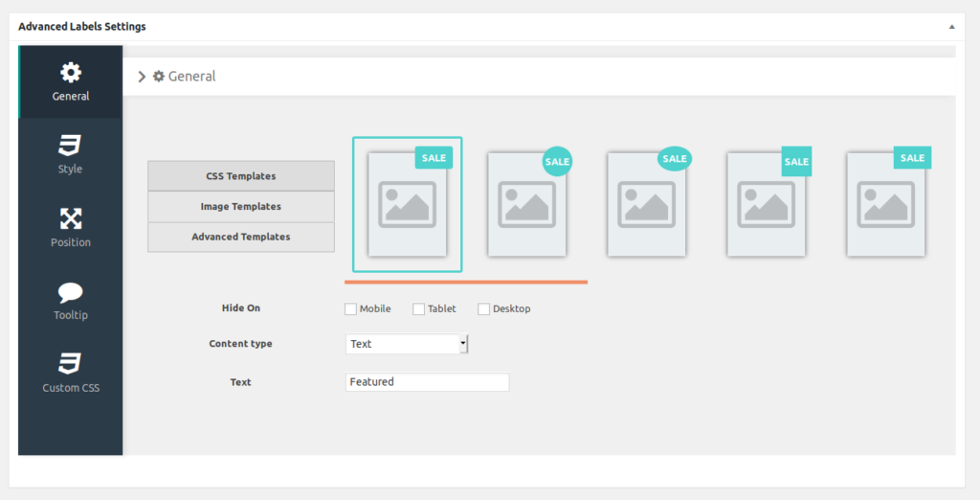Viewport: 980px width, 500px height.
Task: Enable Hide On Mobile checkbox
Action: tap(350, 308)
